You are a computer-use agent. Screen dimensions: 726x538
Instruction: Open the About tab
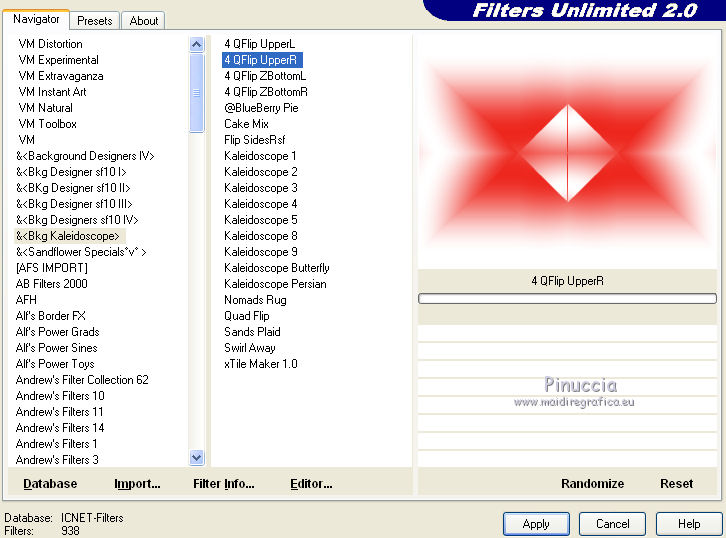[144, 21]
